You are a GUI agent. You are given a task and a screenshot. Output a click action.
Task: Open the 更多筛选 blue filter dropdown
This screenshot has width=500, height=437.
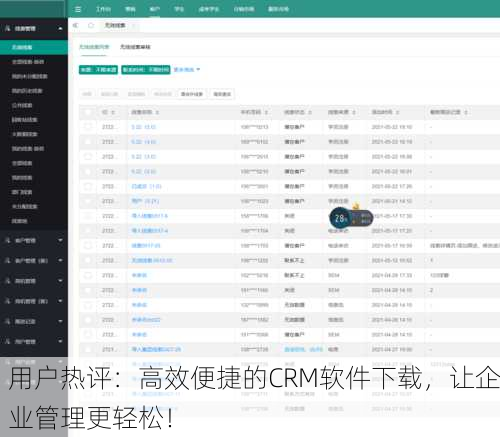pos(187,70)
